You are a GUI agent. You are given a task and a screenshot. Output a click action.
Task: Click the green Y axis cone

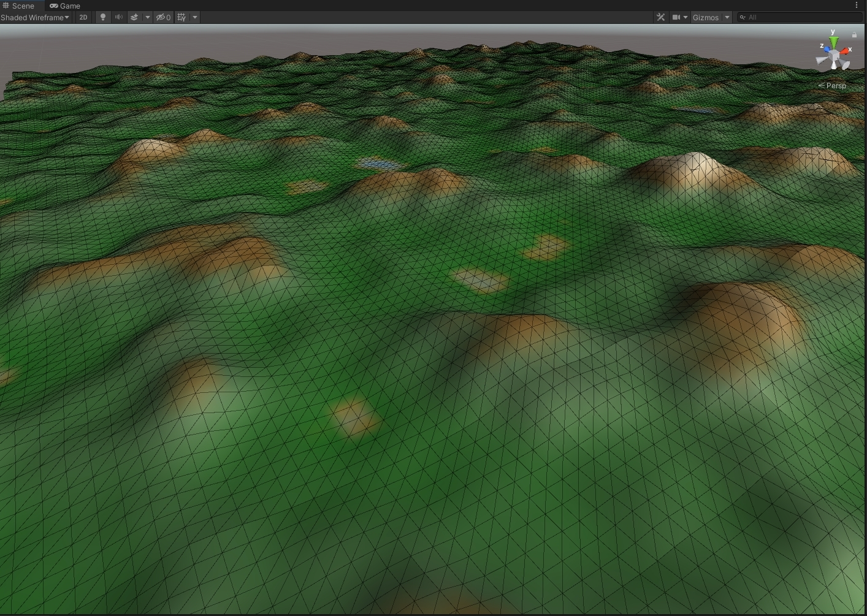point(833,42)
